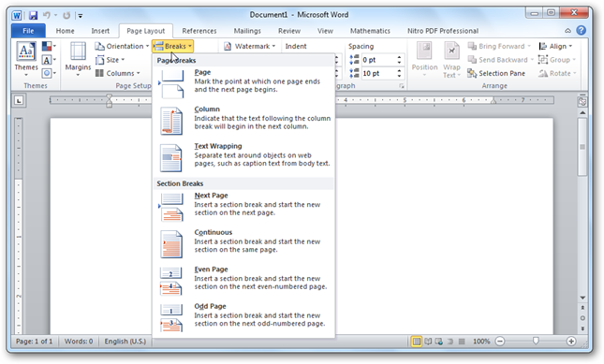Screen dimensions: 604x364
Task: Toggle the ribbon minimize arrow
Action: [x=567, y=30]
